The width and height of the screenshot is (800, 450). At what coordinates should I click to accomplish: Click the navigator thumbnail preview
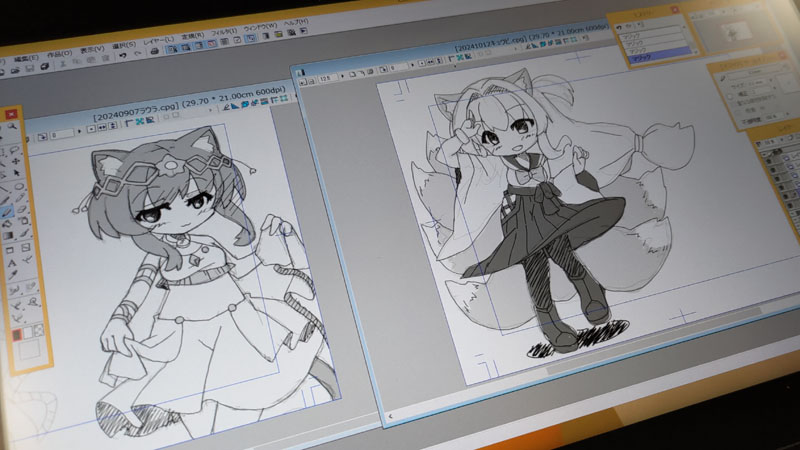pos(737,31)
